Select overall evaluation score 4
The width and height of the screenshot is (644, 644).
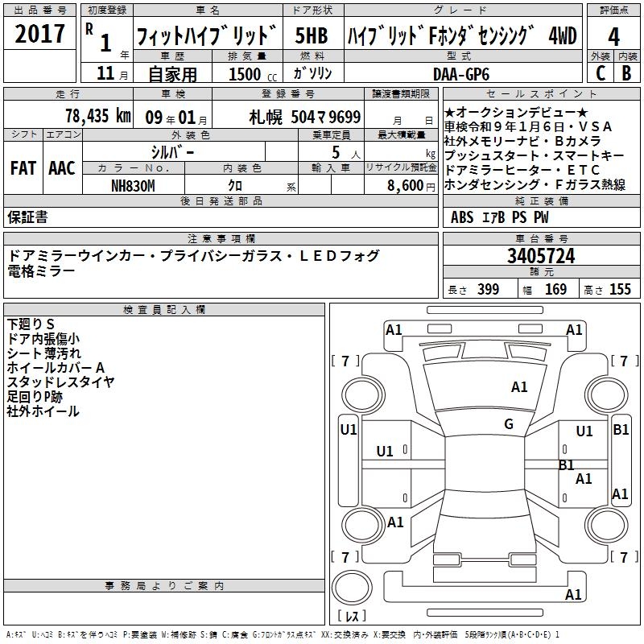coord(613,36)
